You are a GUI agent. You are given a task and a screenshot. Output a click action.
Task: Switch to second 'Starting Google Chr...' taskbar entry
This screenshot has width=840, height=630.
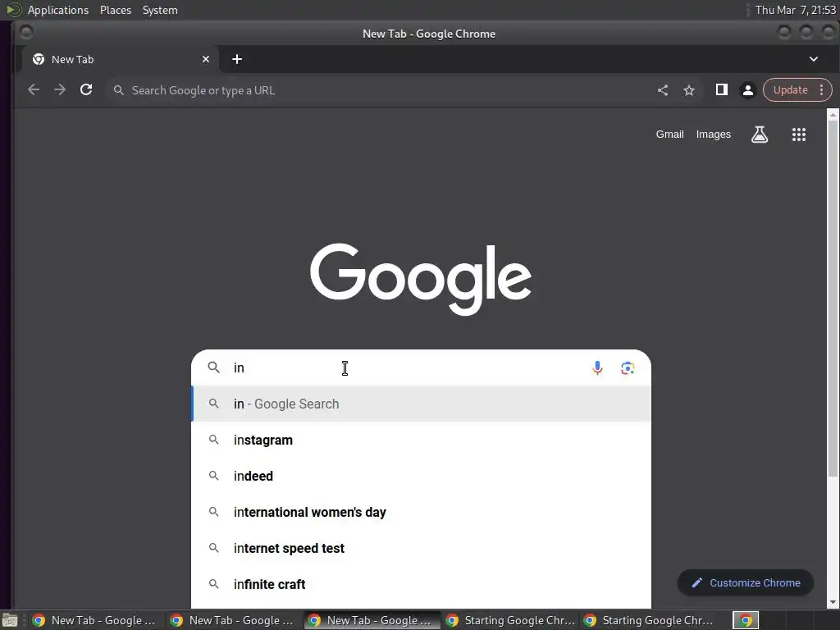[x=646, y=620]
